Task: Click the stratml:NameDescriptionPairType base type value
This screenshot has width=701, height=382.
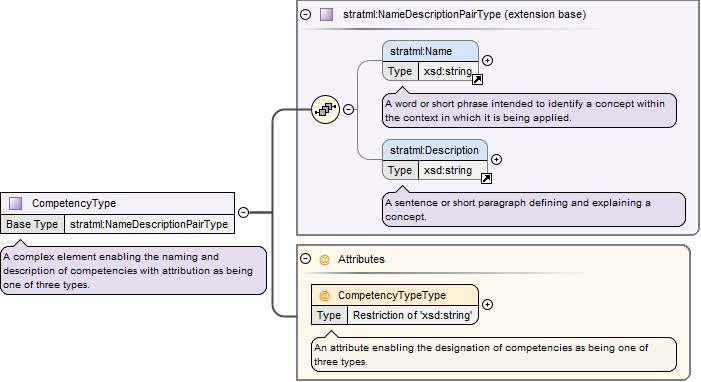Action: (149, 224)
